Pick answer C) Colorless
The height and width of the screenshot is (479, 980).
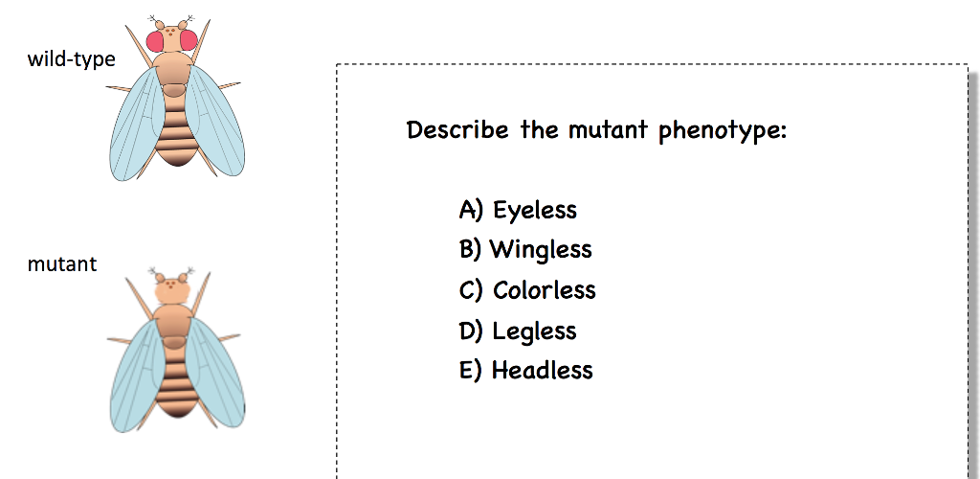[x=527, y=290]
